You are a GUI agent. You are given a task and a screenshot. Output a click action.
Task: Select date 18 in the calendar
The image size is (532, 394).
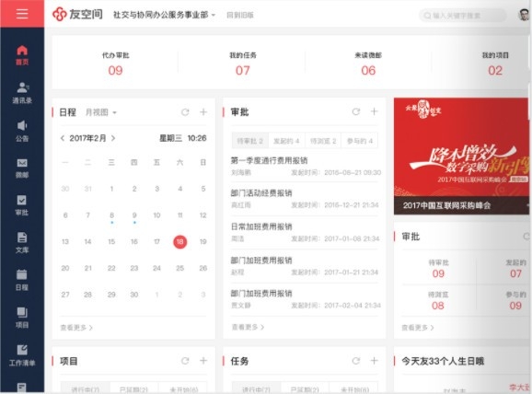tap(179, 241)
